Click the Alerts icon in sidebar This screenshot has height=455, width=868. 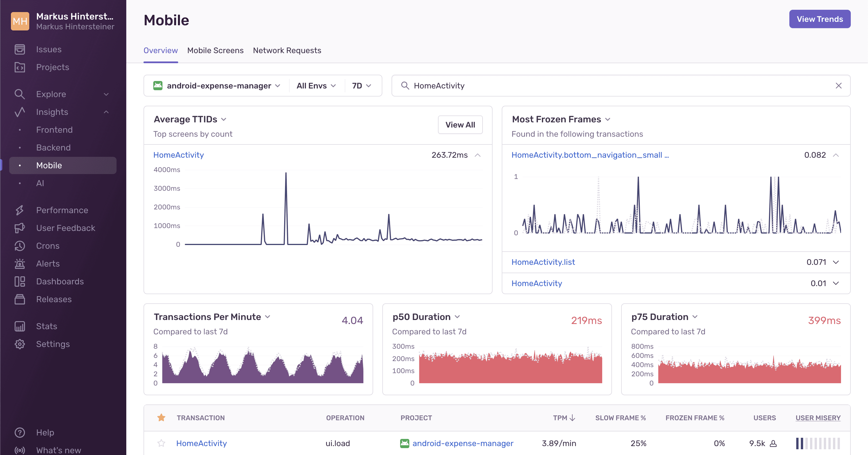click(x=20, y=263)
